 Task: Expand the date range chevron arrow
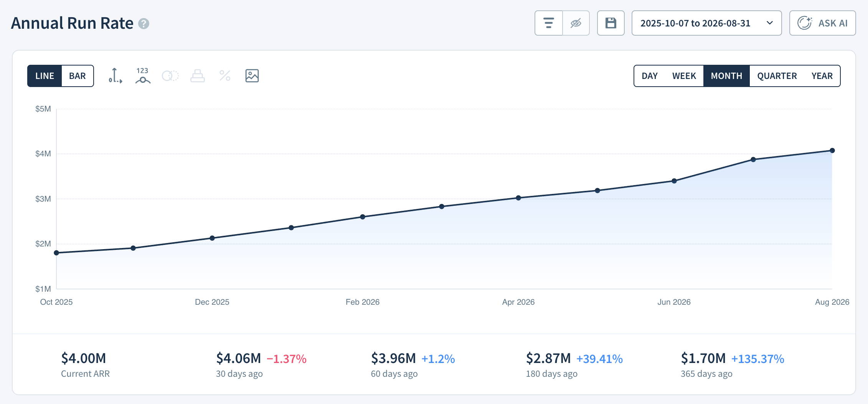point(770,23)
